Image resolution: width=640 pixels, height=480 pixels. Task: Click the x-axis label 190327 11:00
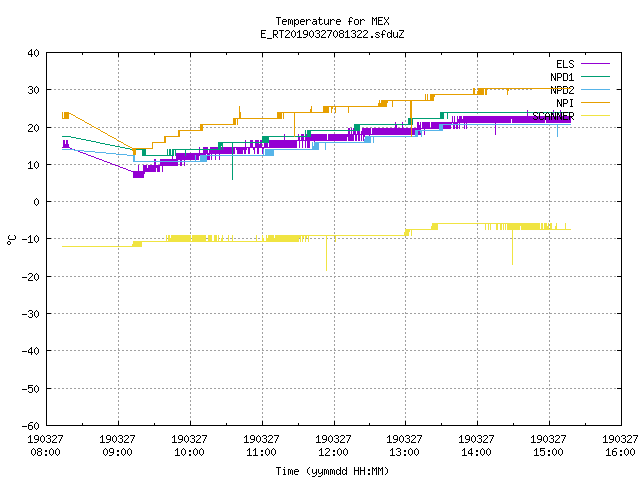pos(261,446)
